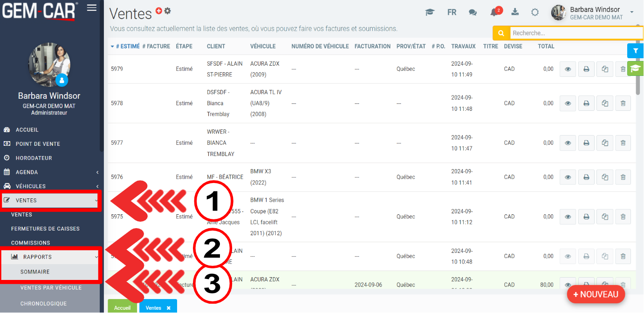View estimate 5976 with eye icon
This screenshot has width=644, height=313.
point(568,177)
